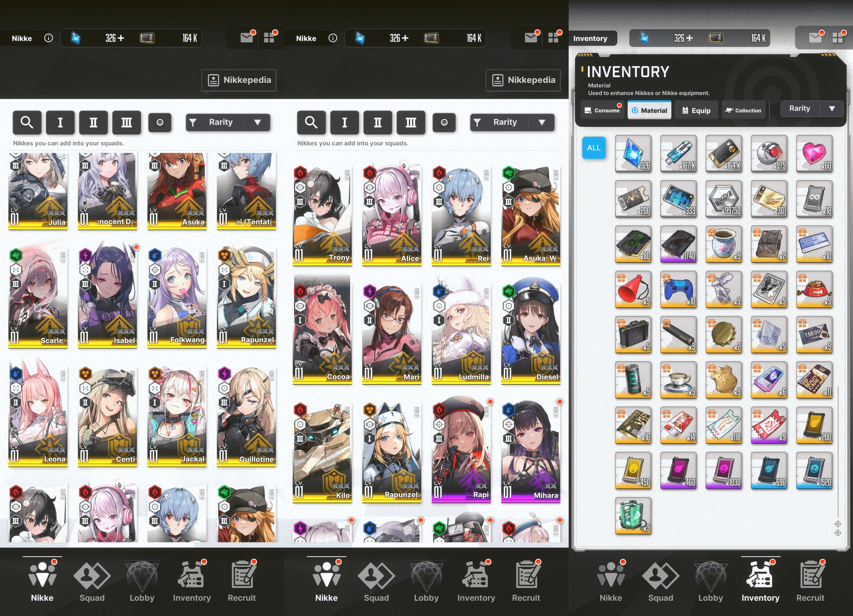This screenshot has width=853, height=616.
Task: Select the bottle cap item x2
Action: click(724, 334)
